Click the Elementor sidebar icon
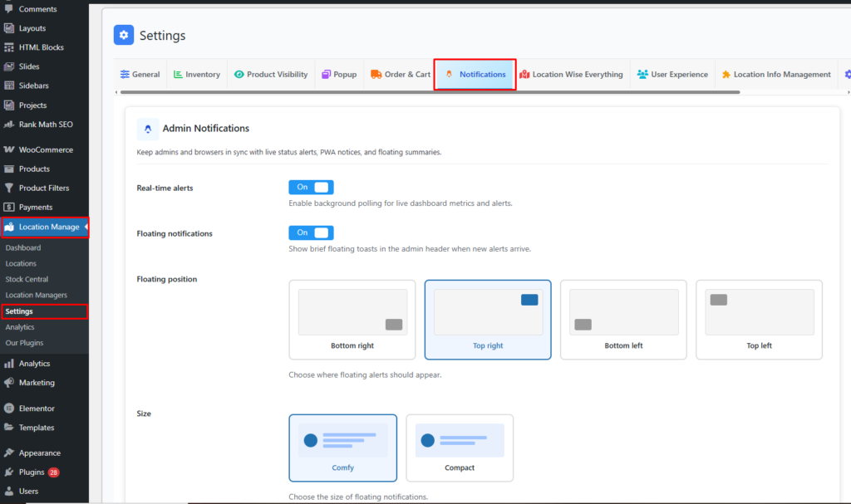Viewport: 851px width, 504px height. [x=9, y=409]
